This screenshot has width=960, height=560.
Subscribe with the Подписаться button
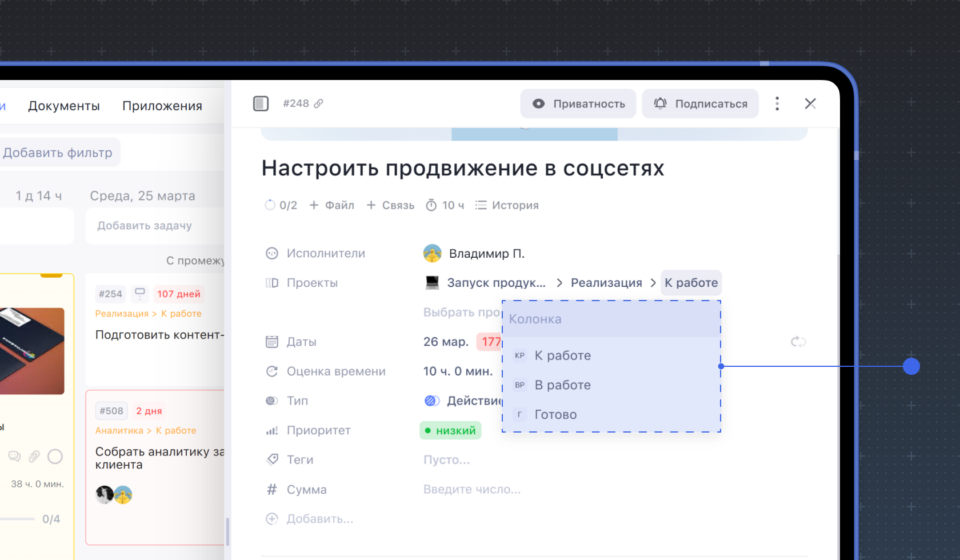700,104
